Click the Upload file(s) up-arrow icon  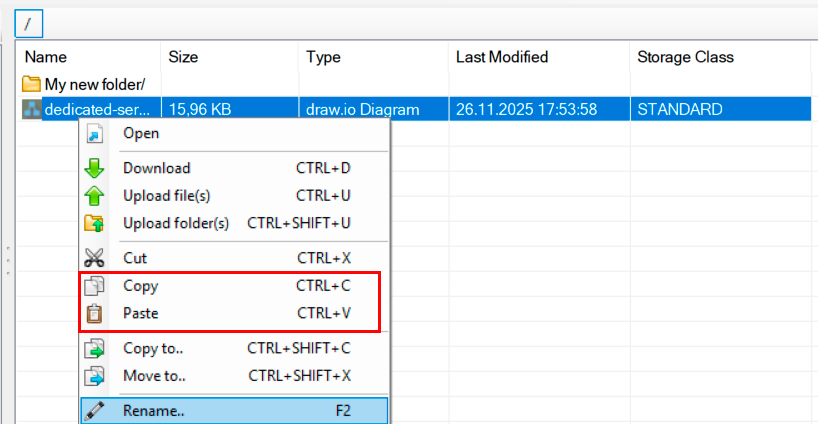95,196
